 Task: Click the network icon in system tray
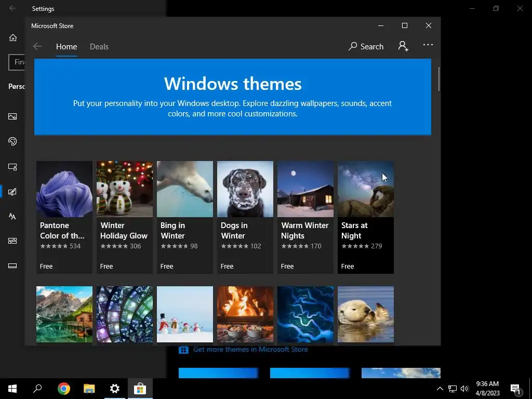(453, 389)
